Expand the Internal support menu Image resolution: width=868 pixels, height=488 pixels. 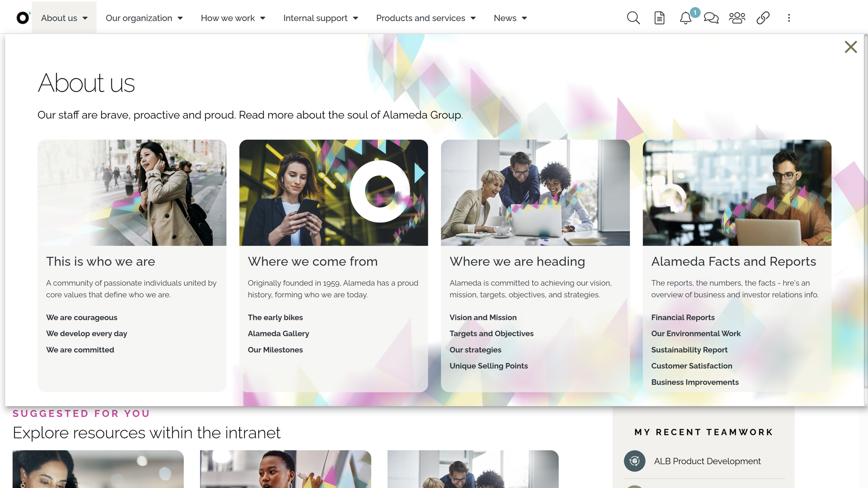320,18
